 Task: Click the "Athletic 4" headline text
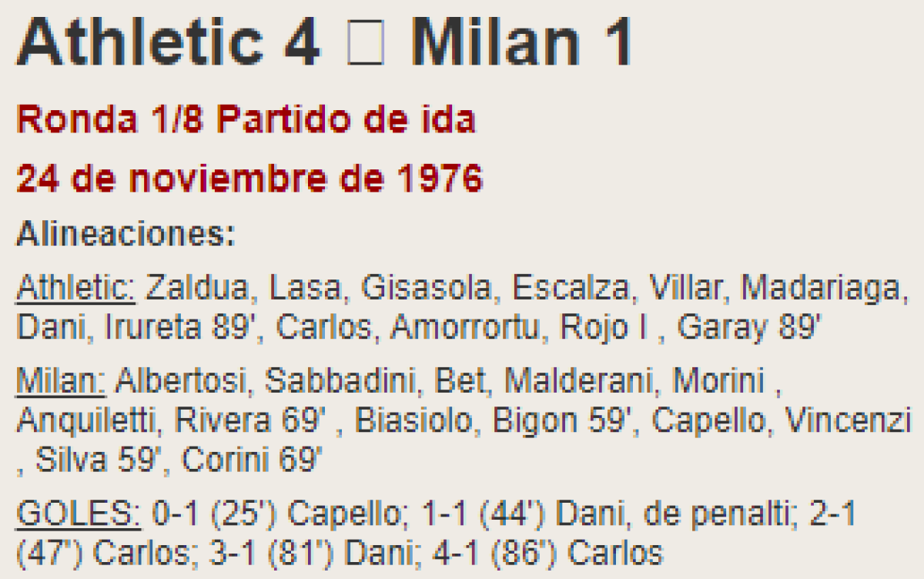pos(168,42)
